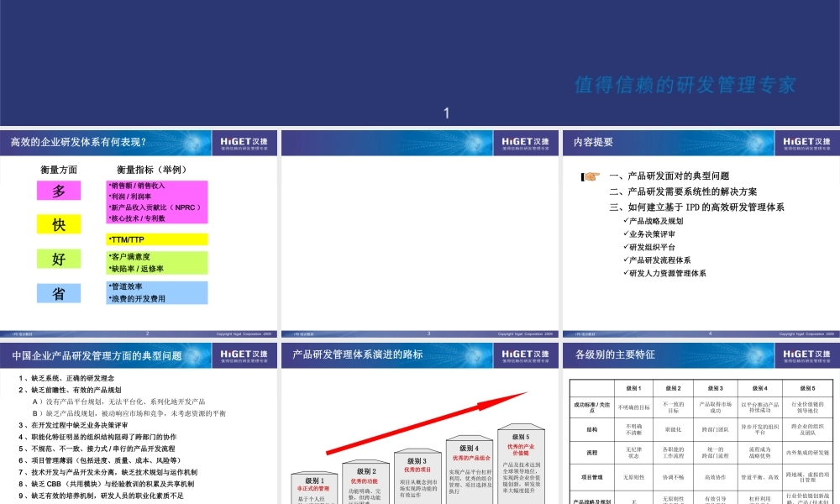Click the checkmark item 研发组织平台
Image resolution: width=840 pixels, height=504 pixels.
point(649,247)
